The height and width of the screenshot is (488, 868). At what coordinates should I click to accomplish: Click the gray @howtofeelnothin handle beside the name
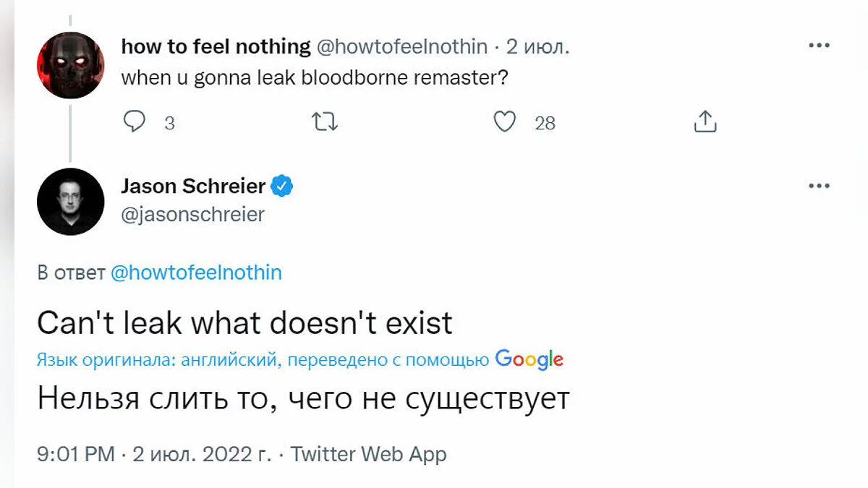pos(402,46)
